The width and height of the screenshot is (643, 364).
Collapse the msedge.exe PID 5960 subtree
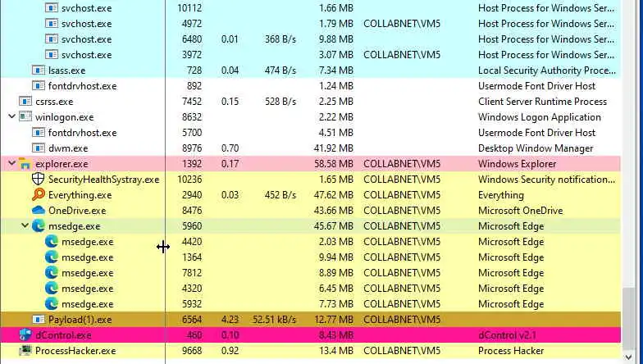[x=25, y=226]
